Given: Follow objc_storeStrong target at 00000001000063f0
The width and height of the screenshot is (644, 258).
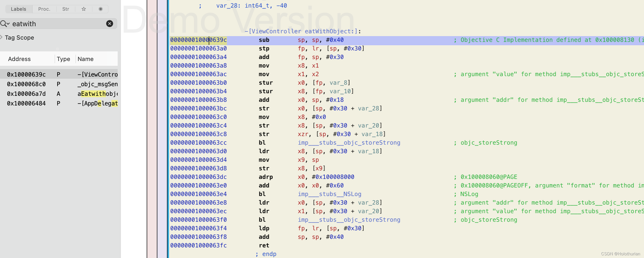Looking at the screenshot, I should point(349,220).
